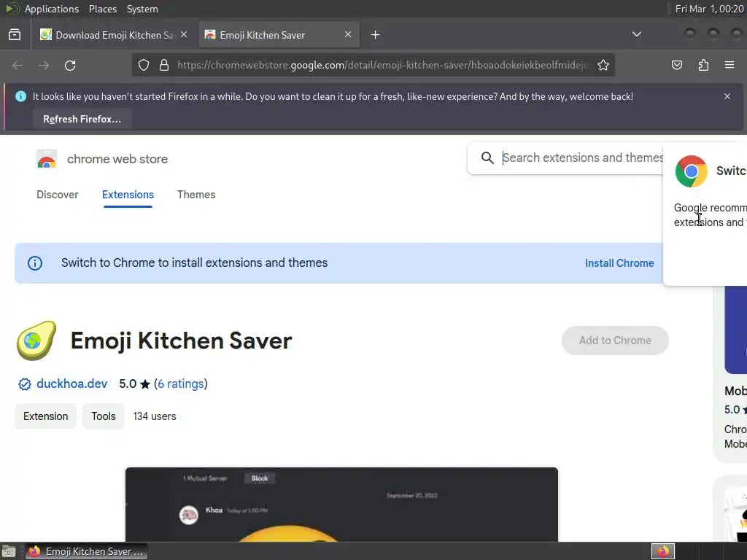Click the verified badge beside duckhoa.dev
The height and width of the screenshot is (560, 747).
[24, 384]
